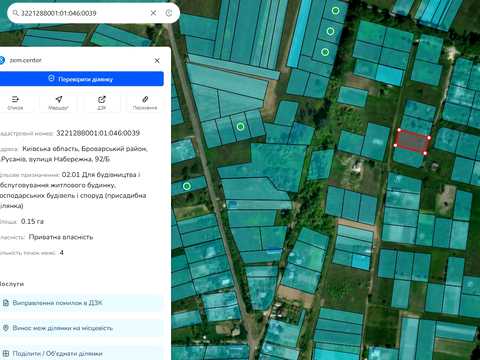
Task: Click the Приватна власність ownership value
Action: tap(61, 237)
